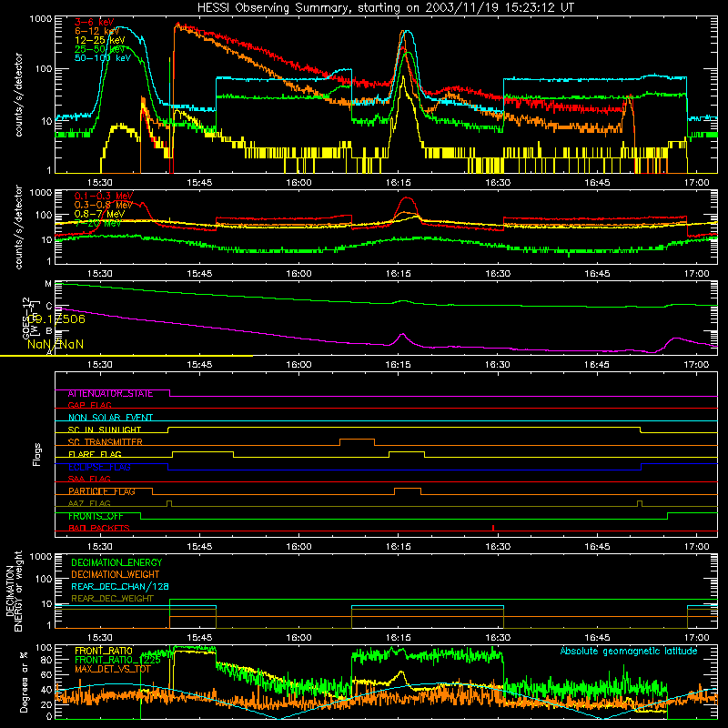The height and width of the screenshot is (728, 728).
Task: Click the 0.3-0.8 MeV legend label
Action: (x=104, y=205)
